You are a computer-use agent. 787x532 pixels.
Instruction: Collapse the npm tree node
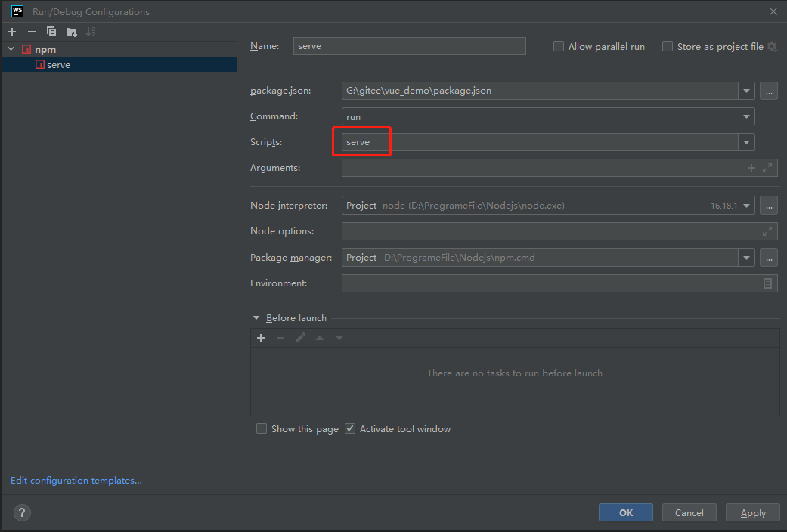11,48
